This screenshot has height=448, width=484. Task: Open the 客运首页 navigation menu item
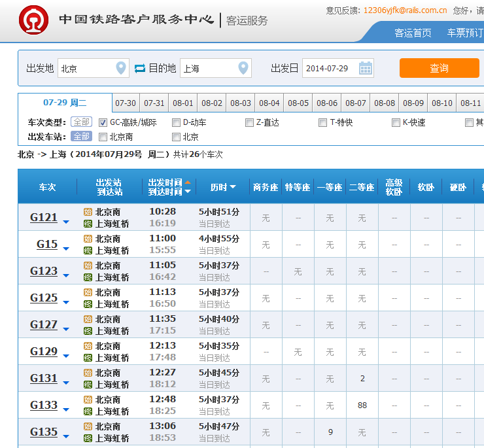413,33
